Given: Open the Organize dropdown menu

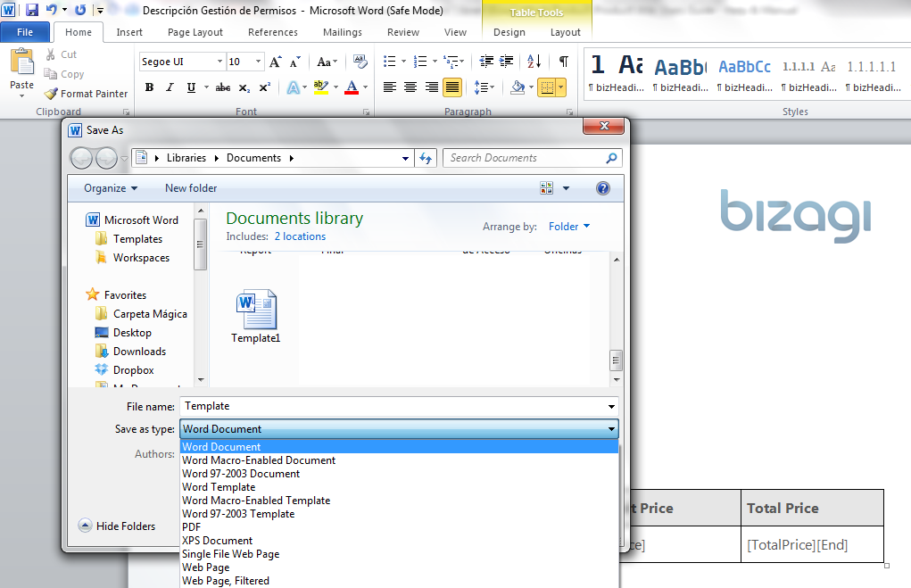Looking at the screenshot, I should [x=111, y=188].
